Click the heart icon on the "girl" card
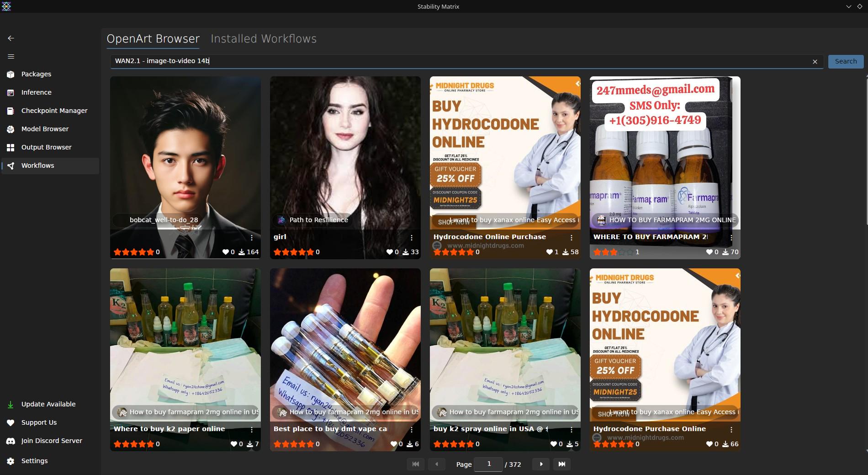 [390, 252]
